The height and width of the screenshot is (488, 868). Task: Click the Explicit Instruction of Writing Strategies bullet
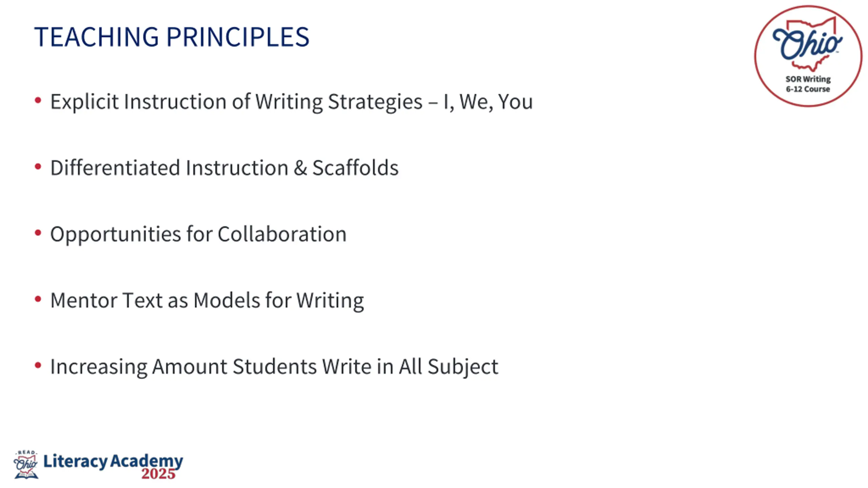tap(292, 102)
